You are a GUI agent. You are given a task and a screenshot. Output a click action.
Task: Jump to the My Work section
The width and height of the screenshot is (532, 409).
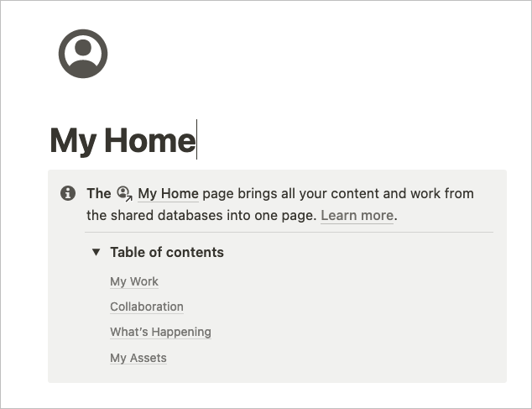pos(134,281)
